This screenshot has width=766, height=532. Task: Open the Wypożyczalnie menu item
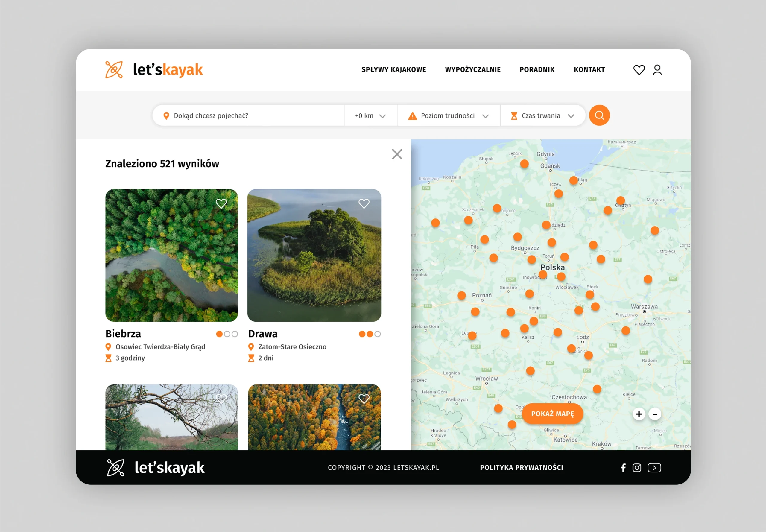pyautogui.click(x=472, y=69)
